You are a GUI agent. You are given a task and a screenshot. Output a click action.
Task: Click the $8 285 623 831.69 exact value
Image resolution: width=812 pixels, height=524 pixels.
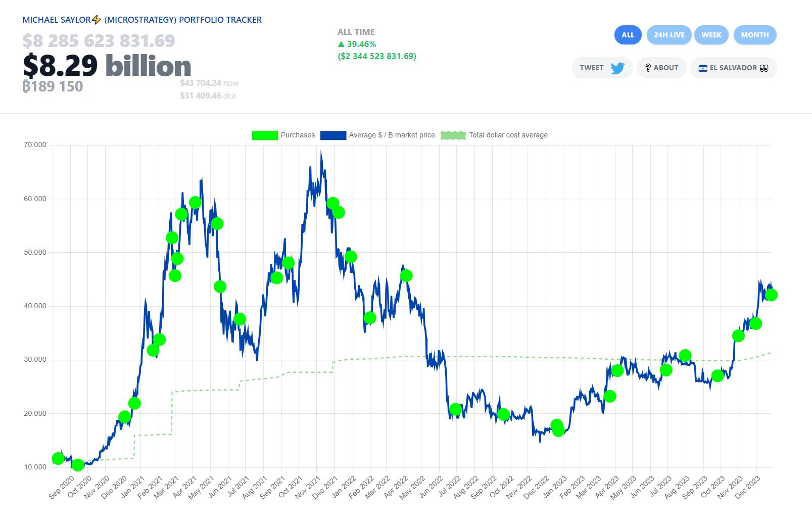[99, 40]
